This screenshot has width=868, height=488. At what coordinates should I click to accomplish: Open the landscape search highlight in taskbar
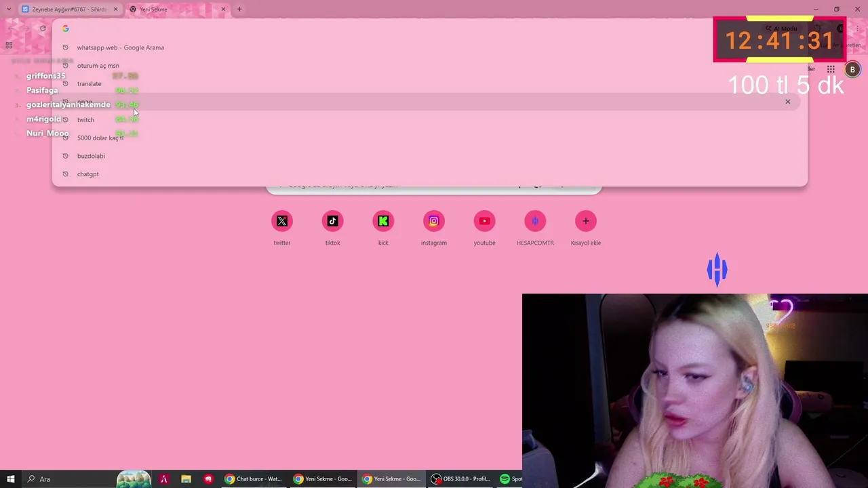pos(134,479)
